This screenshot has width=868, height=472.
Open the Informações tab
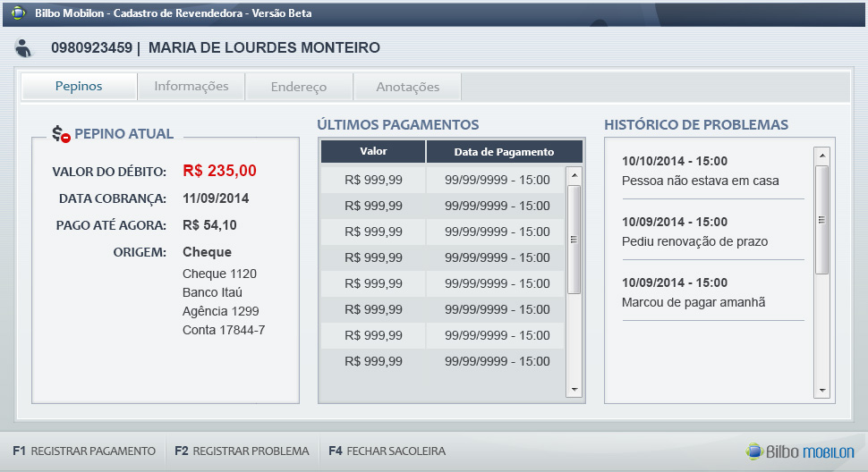191,87
